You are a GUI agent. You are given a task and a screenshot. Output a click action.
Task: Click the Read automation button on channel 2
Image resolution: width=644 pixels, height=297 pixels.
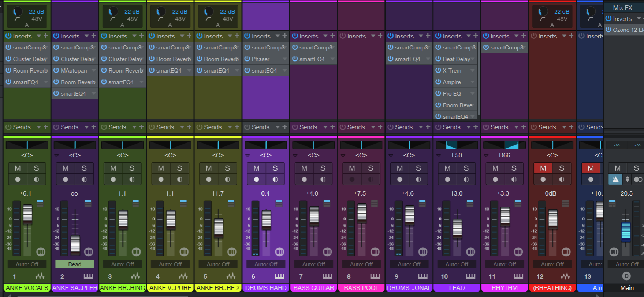(x=75, y=264)
